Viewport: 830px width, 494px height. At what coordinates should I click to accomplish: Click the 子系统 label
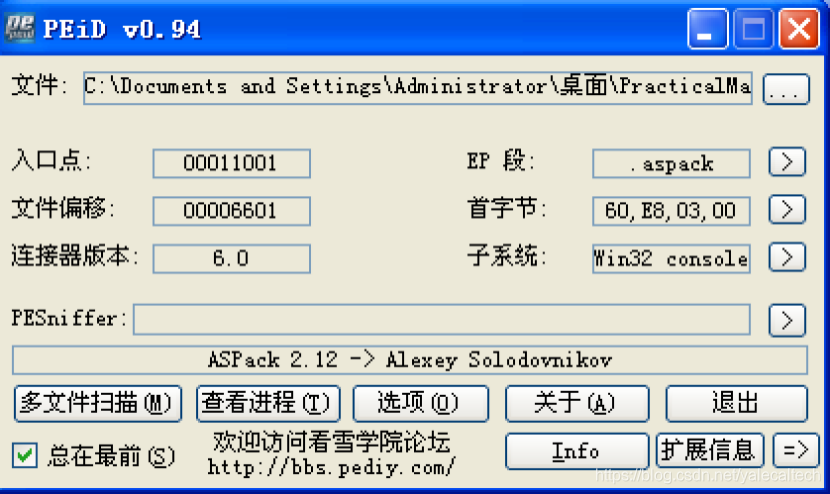click(x=506, y=255)
